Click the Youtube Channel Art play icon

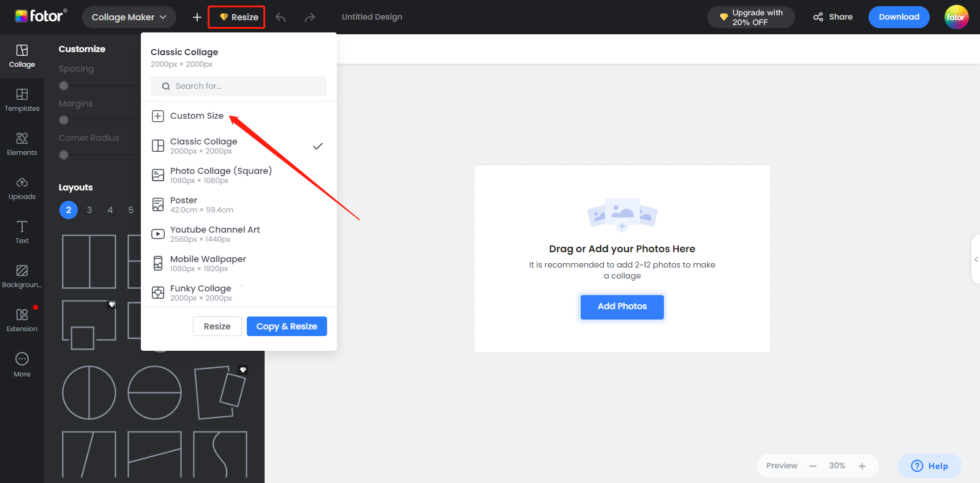pyautogui.click(x=158, y=234)
